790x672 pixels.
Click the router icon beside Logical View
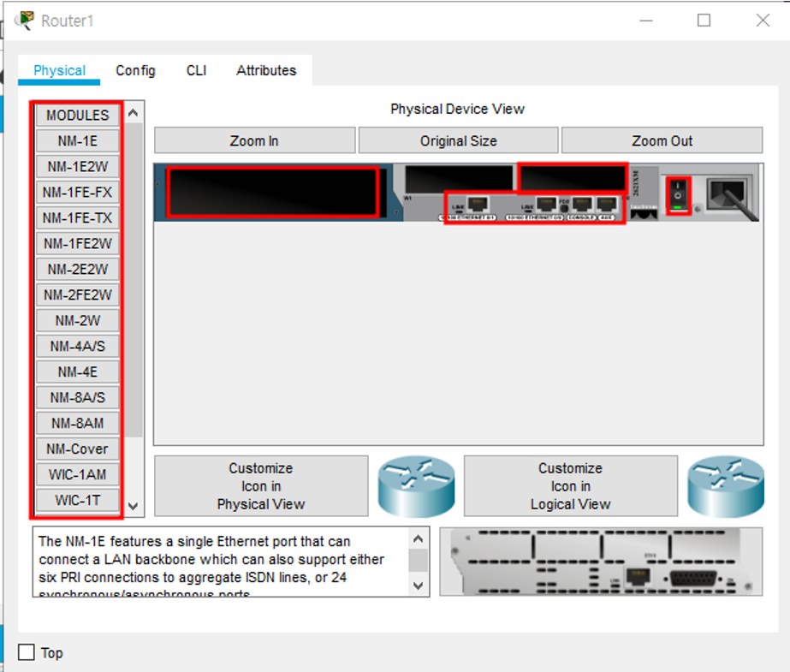click(726, 486)
